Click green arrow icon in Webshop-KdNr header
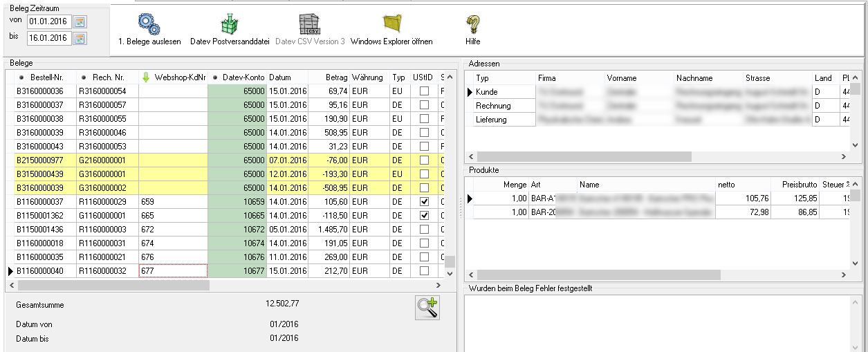This screenshot has width=868, height=352. point(146,77)
